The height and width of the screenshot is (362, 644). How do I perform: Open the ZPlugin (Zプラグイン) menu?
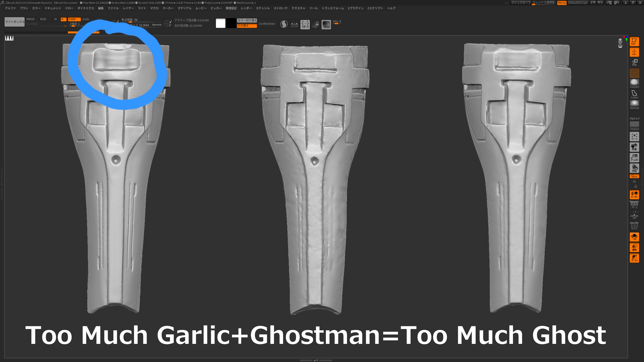356,8
